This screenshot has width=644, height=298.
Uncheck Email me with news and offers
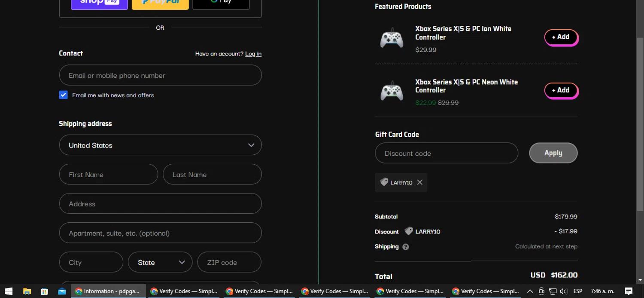[63, 95]
